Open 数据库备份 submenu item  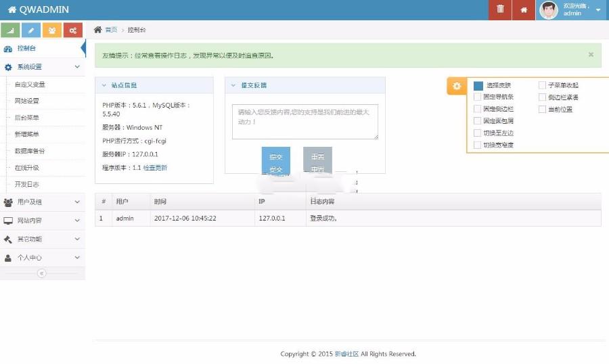pos(30,151)
